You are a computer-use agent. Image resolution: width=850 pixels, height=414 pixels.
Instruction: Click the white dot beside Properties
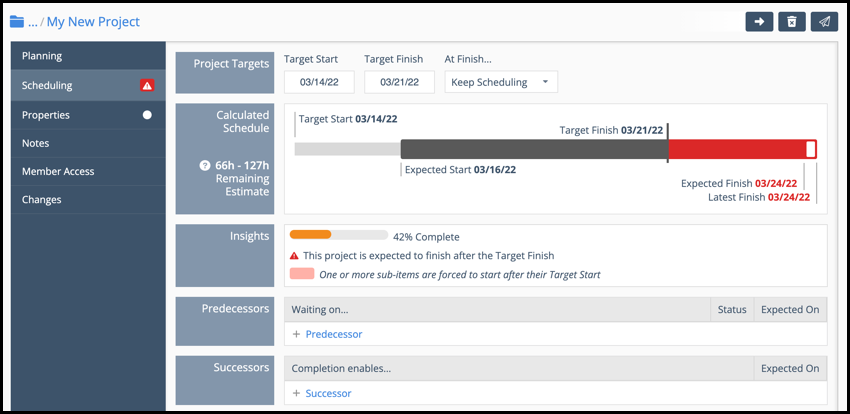[x=147, y=115]
